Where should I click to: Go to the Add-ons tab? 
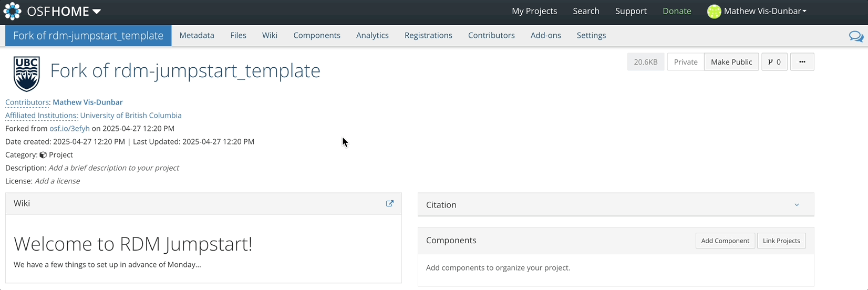click(x=545, y=35)
